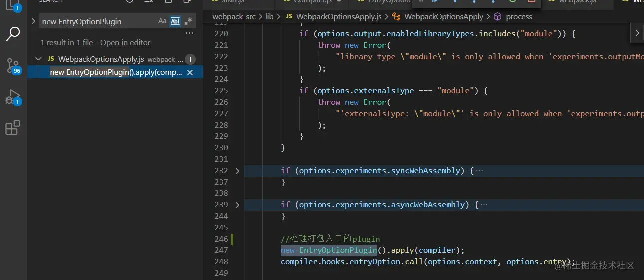Click 'throw new Error(' on line 226
The height and width of the screenshot is (280, 644).
pos(353,102)
